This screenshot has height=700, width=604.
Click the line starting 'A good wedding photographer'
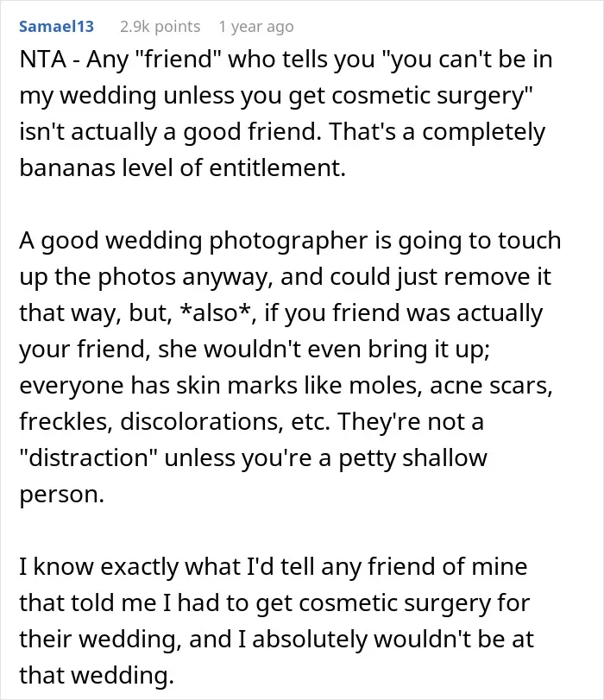[290, 241]
